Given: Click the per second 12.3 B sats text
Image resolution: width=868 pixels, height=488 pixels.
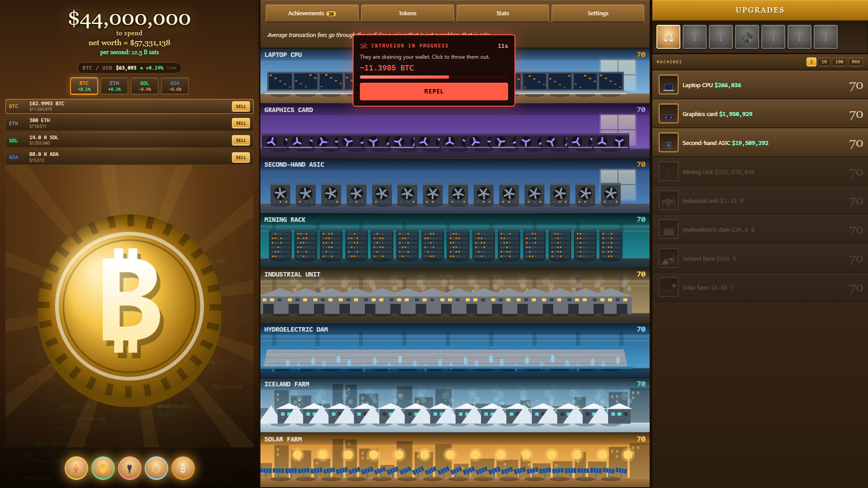Looking at the screenshot, I should tap(129, 52).
